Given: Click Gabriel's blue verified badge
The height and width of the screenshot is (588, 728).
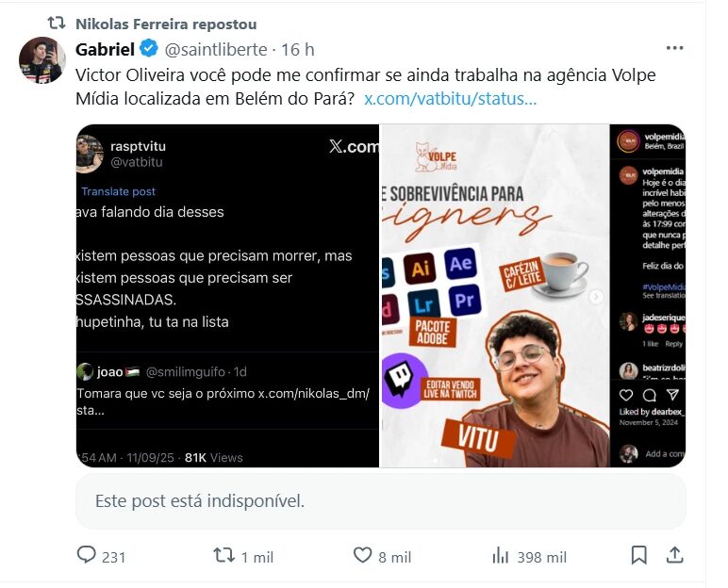Looking at the screenshot, I should point(149,48).
